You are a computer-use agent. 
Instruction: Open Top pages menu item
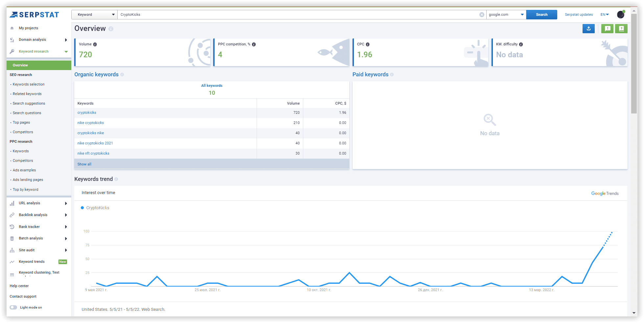pyautogui.click(x=21, y=123)
